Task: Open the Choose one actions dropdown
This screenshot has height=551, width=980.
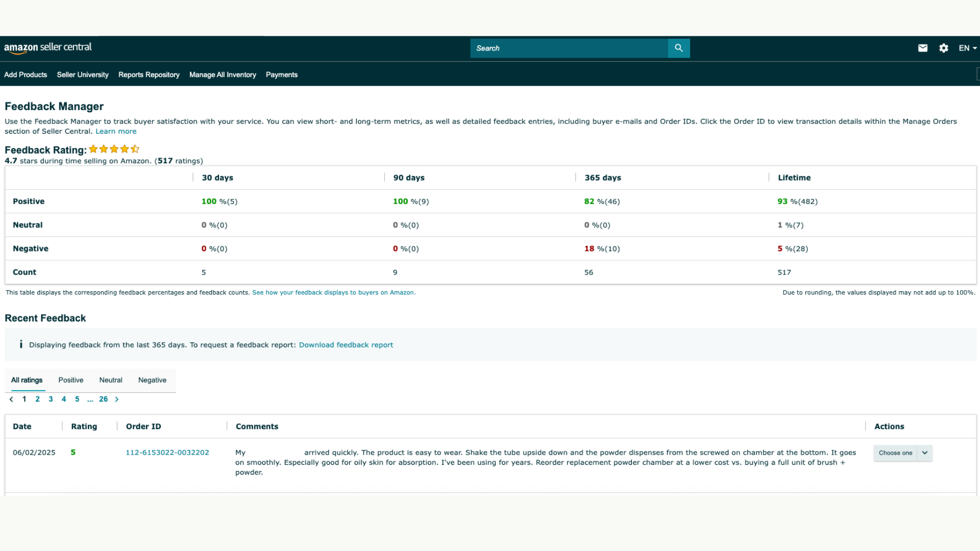Action: coord(902,453)
